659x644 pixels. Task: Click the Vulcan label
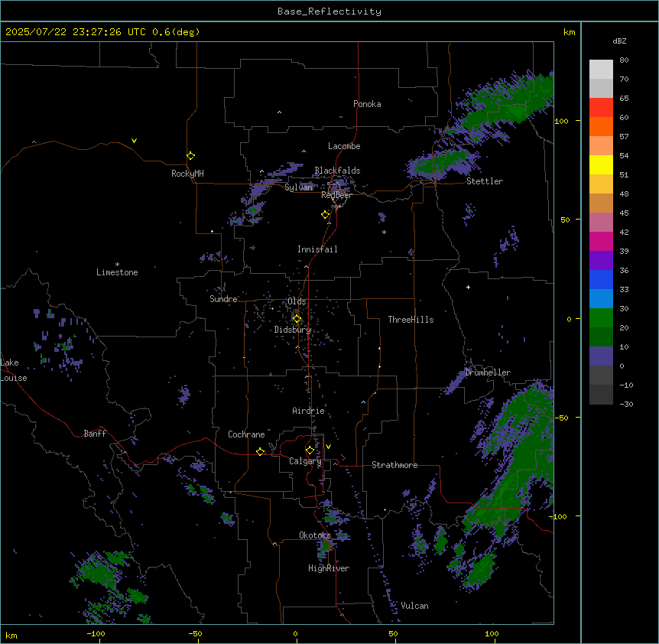click(x=415, y=606)
